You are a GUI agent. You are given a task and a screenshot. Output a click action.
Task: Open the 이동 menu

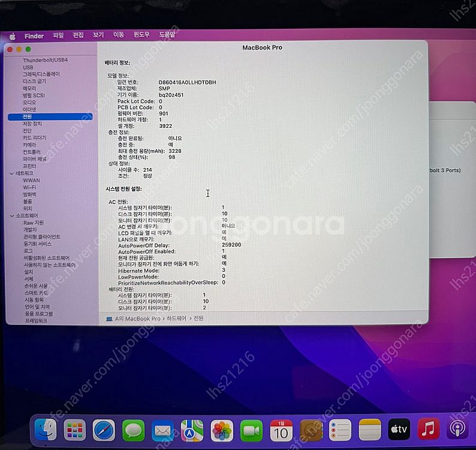point(118,35)
